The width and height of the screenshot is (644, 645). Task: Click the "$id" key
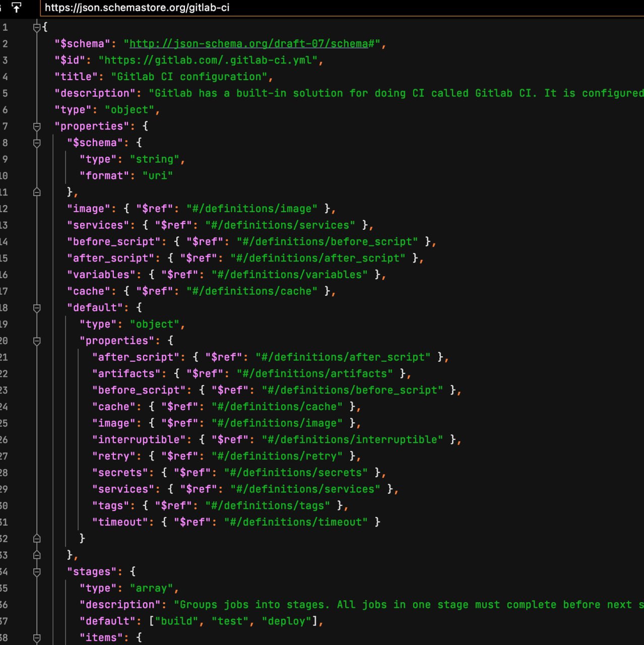70,60
